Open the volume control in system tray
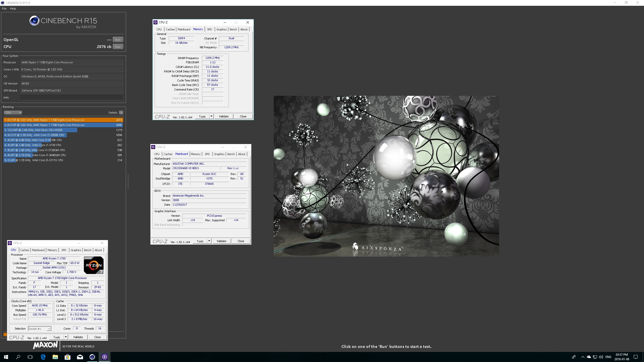Screen dimensions: 644x362 pos(601,357)
